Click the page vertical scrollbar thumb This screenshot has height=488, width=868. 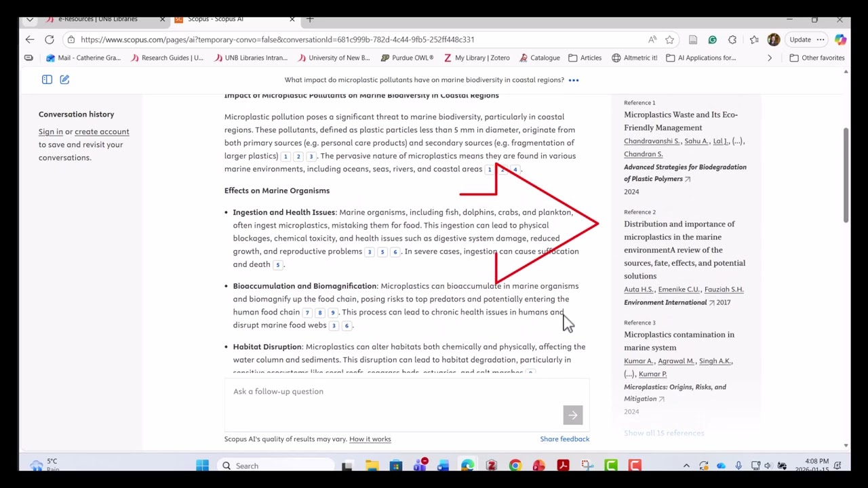tap(846, 175)
